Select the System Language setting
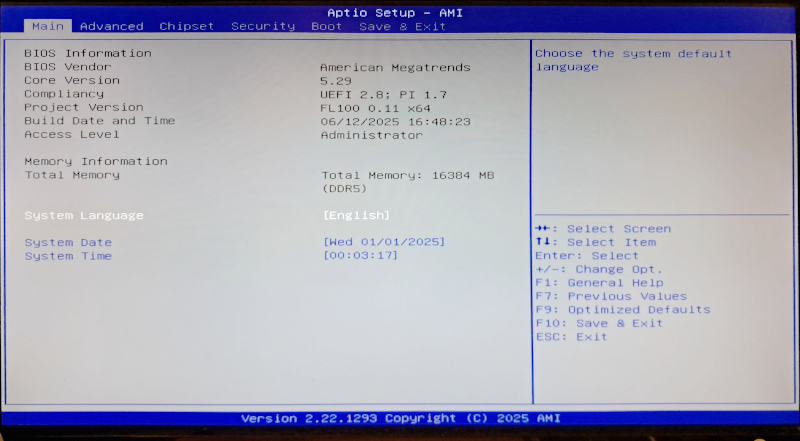The width and height of the screenshot is (800, 441). coord(84,215)
